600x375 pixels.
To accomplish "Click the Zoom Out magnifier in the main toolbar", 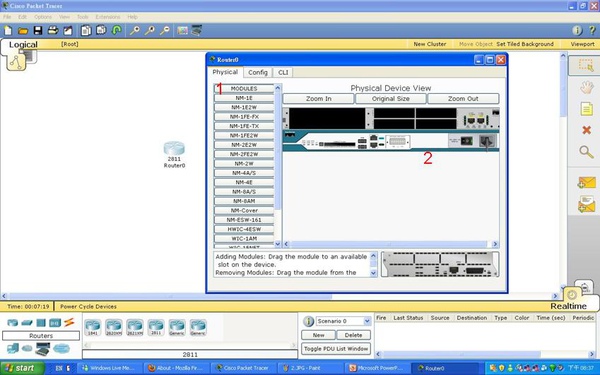I will click(x=165, y=31).
